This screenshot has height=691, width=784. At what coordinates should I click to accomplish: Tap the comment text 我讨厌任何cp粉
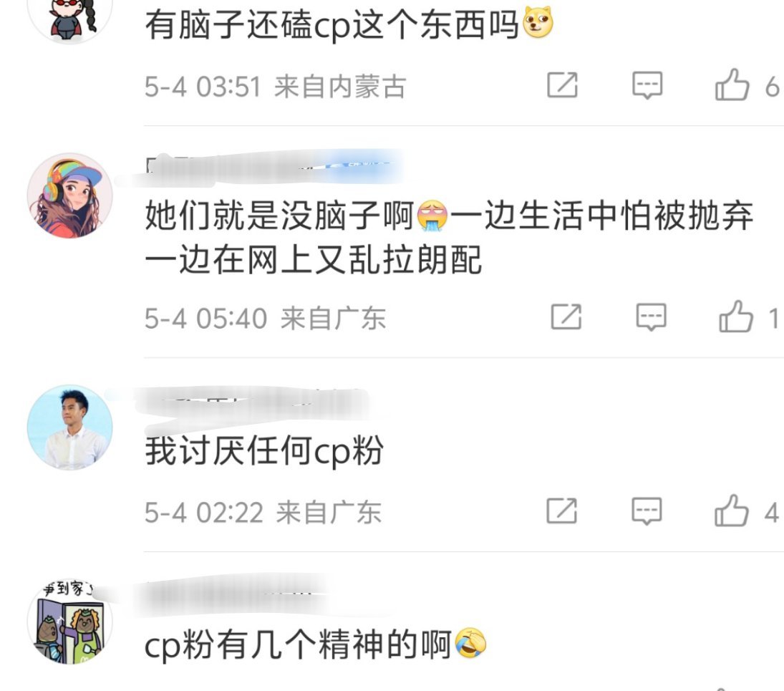(x=264, y=451)
